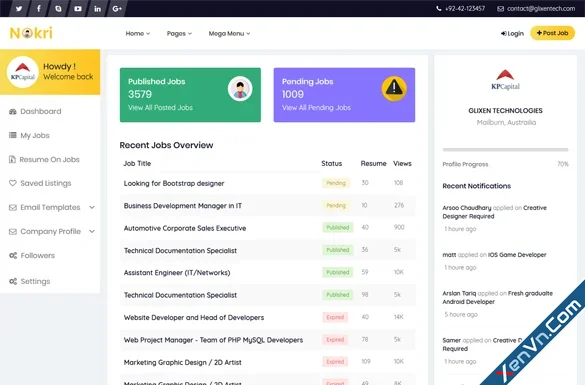Click the My Jobs list icon
The height and width of the screenshot is (385, 585).
coord(13,135)
